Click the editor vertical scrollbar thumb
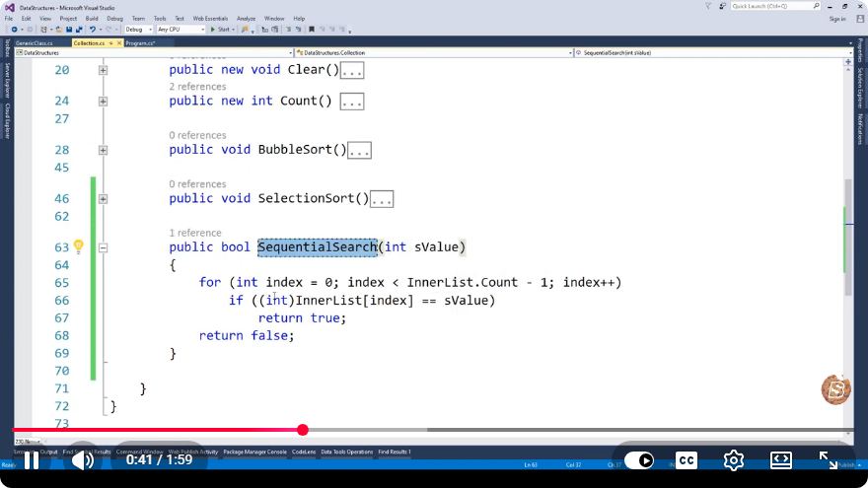Image resolution: width=868 pixels, height=488 pixels. pos(848,238)
